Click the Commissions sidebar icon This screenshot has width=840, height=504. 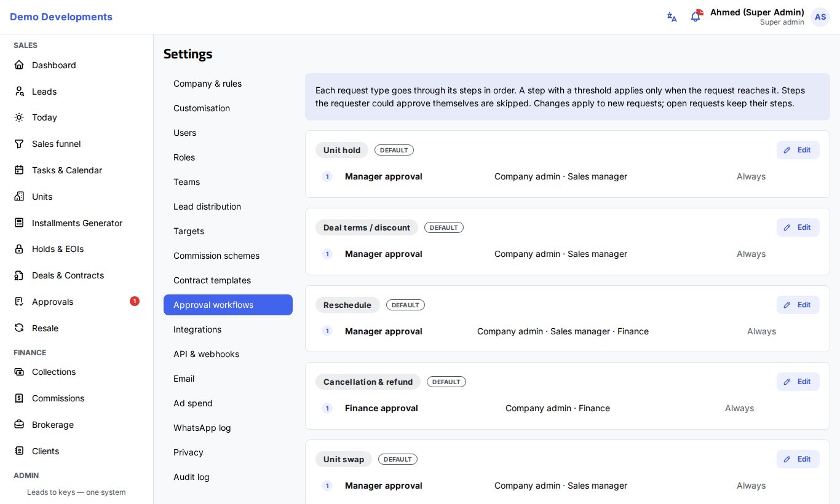19,398
